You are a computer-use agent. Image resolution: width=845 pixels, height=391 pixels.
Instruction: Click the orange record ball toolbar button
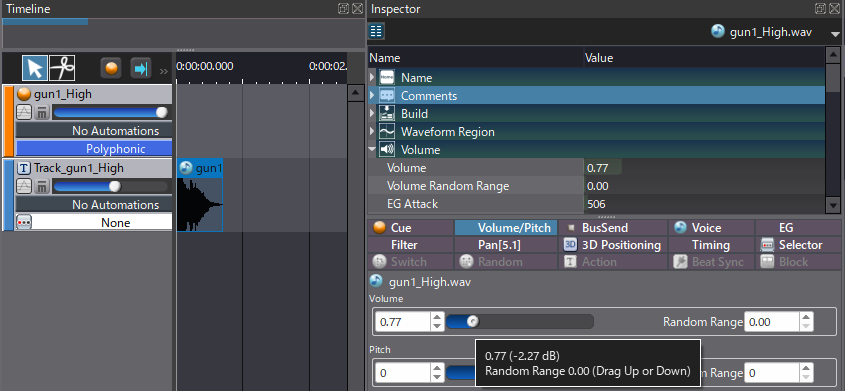click(111, 68)
